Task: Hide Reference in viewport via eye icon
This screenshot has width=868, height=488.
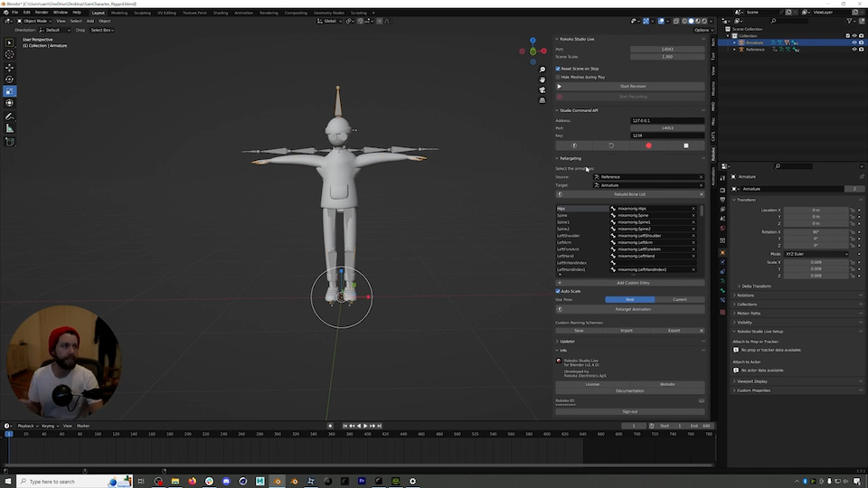Action: (x=854, y=49)
